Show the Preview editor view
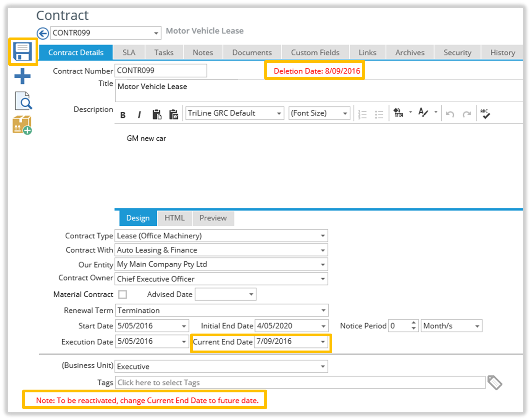The image size is (531, 420). [x=213, y=218]
